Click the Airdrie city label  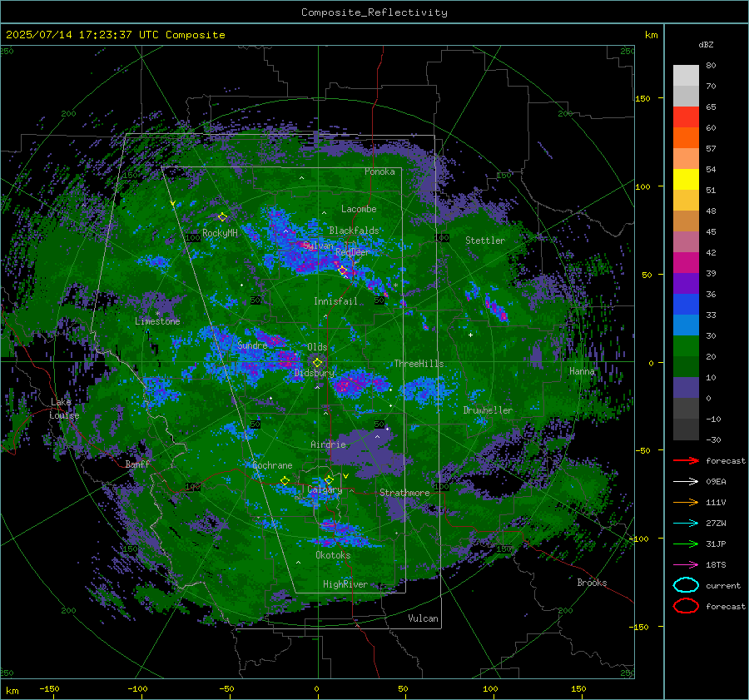coord(328,444)
